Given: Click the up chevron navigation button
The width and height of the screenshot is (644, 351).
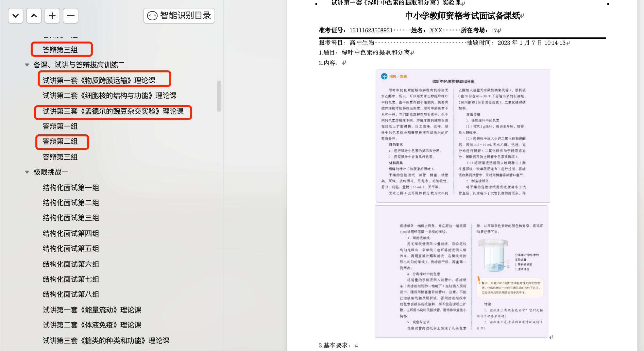Looking at the screenshot, I should click(x=34, y=16).
